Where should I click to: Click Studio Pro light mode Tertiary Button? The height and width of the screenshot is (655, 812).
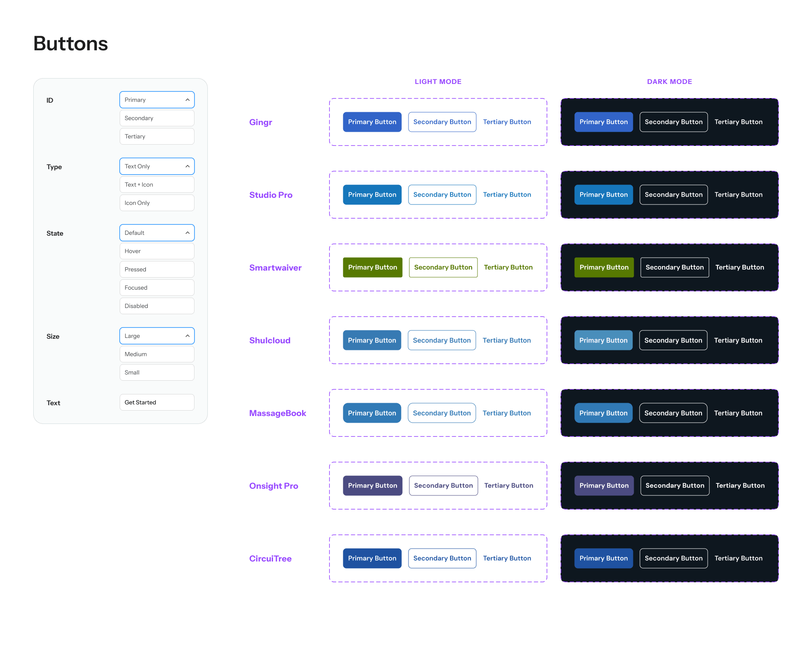(507, 195)
